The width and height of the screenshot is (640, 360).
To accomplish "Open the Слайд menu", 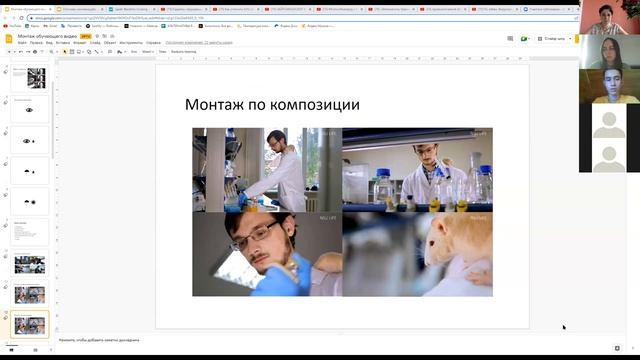I will click(95, 42).
